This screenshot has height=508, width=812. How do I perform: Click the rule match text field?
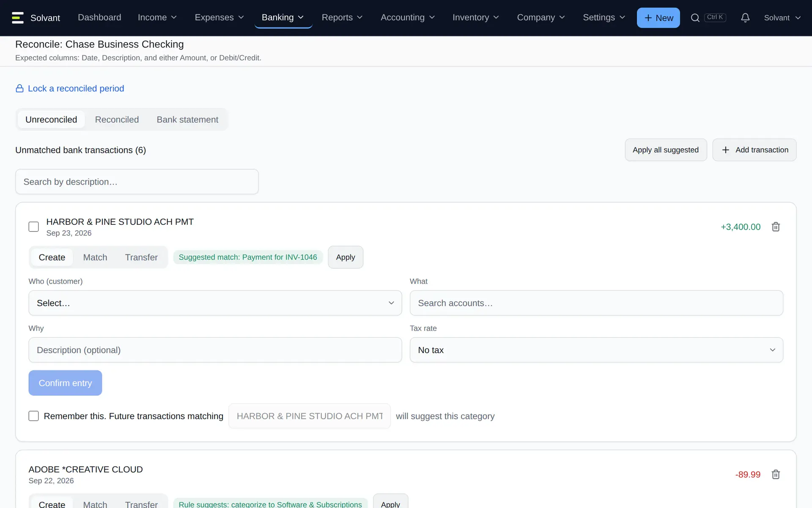click(x=310, y=416)
